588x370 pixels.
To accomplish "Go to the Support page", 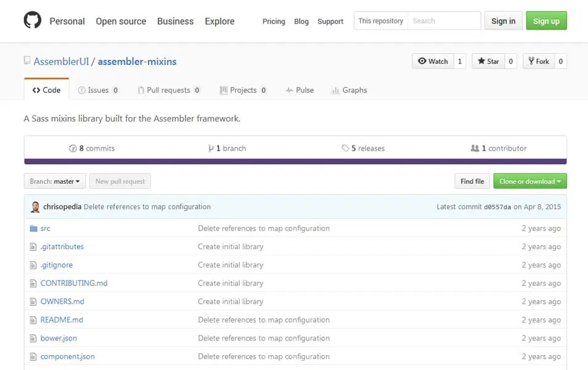I will [x=330, y=22].
